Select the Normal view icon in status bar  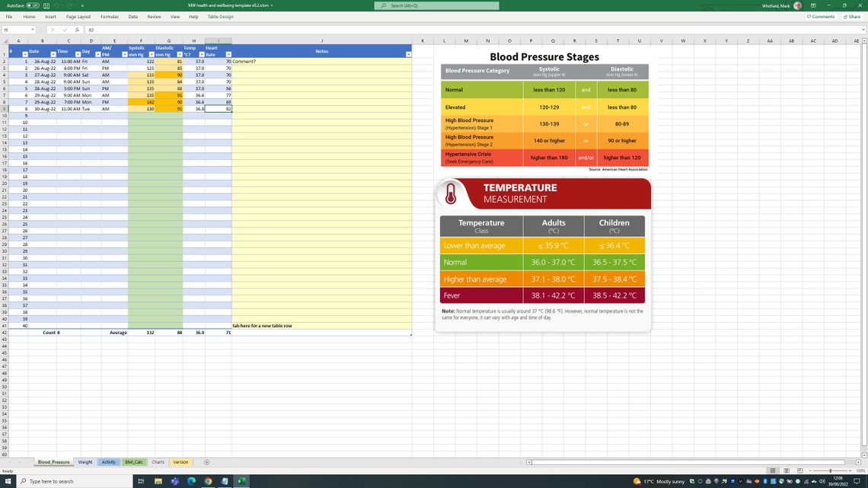point(773,470)
